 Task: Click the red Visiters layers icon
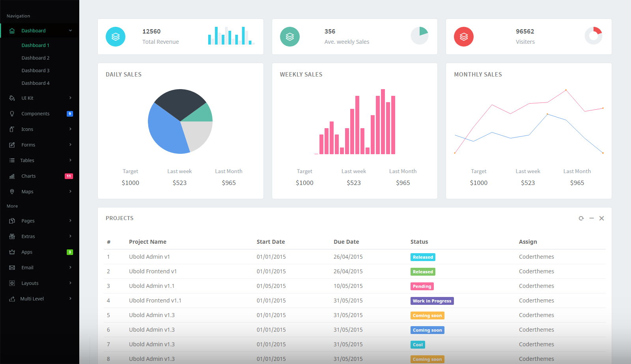click(464, 37)
